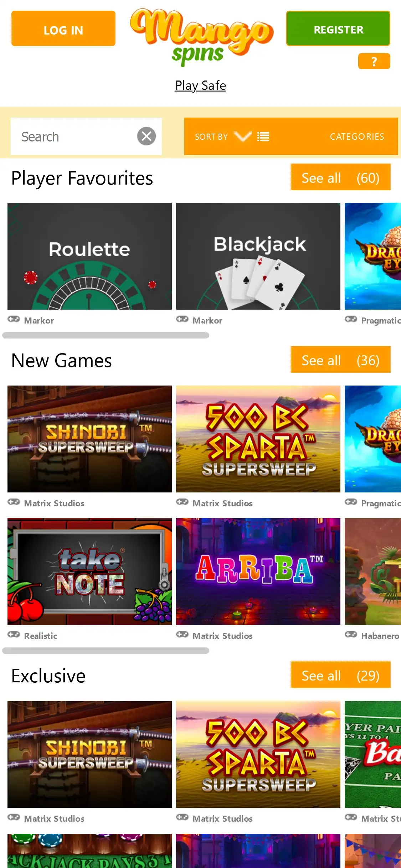The width and height of the screenshot is (401, 868).
Task: Click the list view icon beside Sort By
Action: pos(263,136)
